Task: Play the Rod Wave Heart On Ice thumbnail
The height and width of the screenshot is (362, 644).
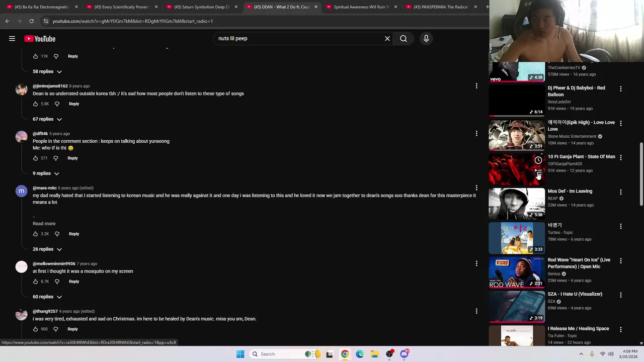Action: (517, 272)
